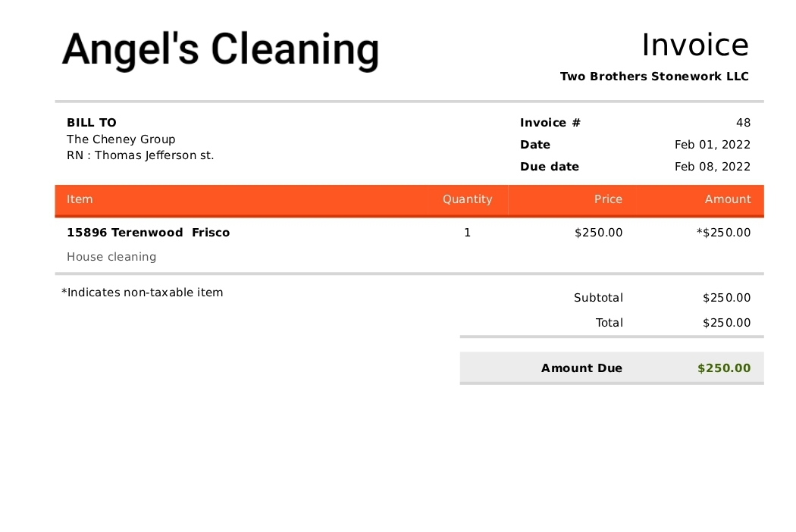Click the non-taxable item footnote
This screenshot has height=532, width=796.
tap(143, 293)
